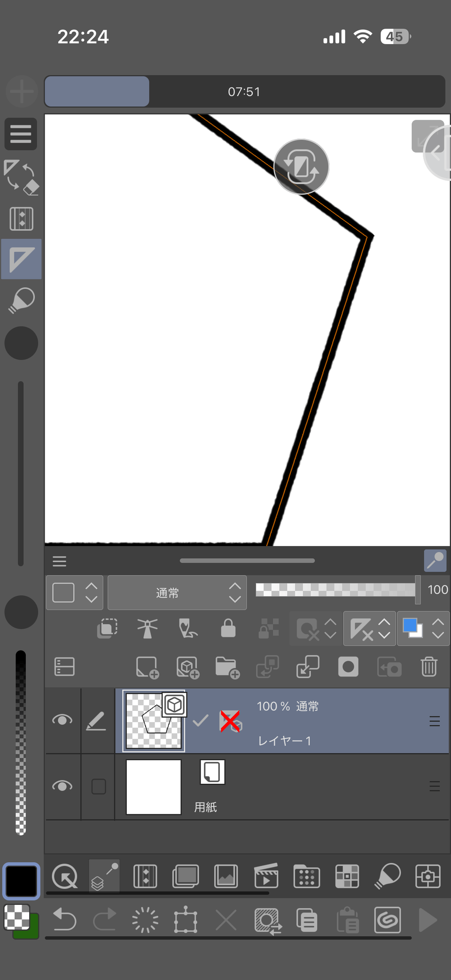Create a new vector layer with cube icon

coord(188,667)
